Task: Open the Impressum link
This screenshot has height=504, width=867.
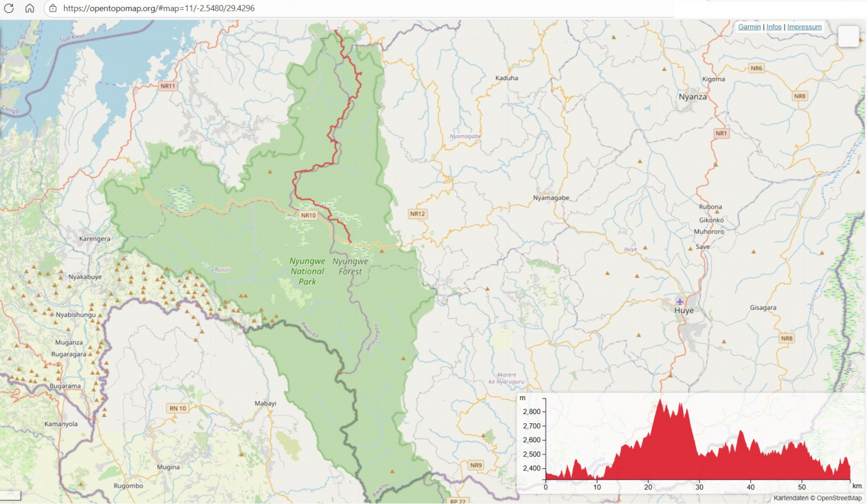Action: 804,27
